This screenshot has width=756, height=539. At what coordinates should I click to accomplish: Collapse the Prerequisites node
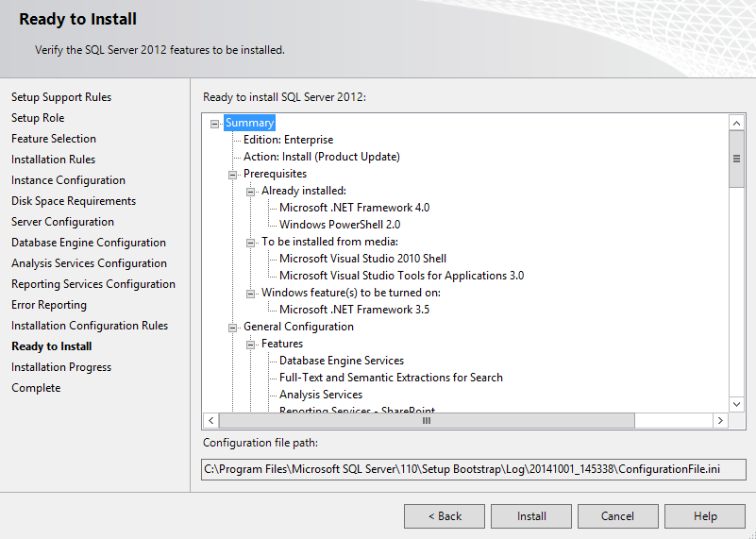click(233, 174)
